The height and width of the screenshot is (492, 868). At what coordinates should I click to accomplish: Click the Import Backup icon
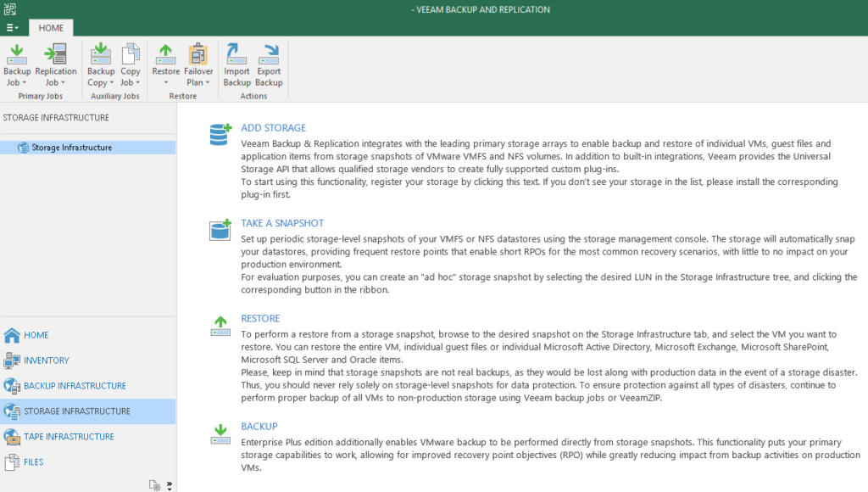(236, 56)
